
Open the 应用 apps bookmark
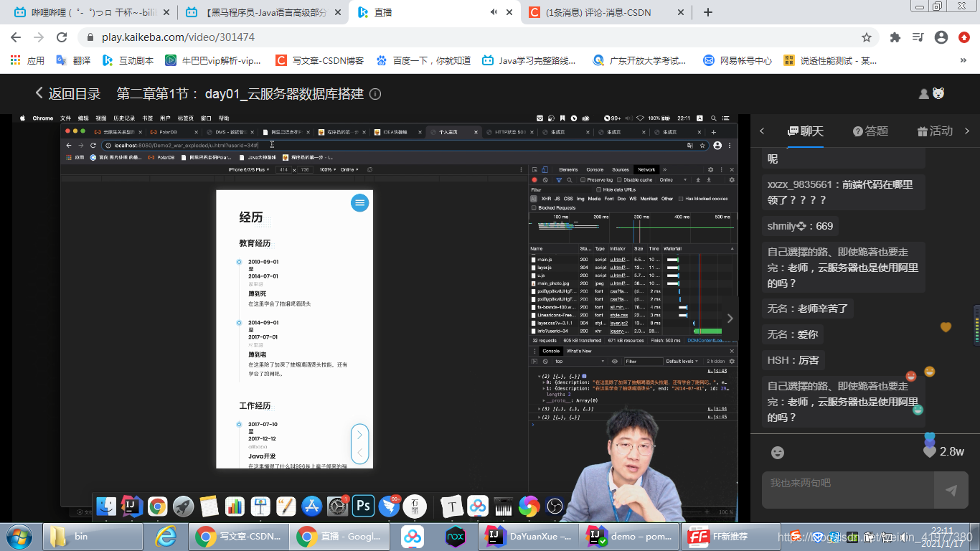tap(27, 61)
